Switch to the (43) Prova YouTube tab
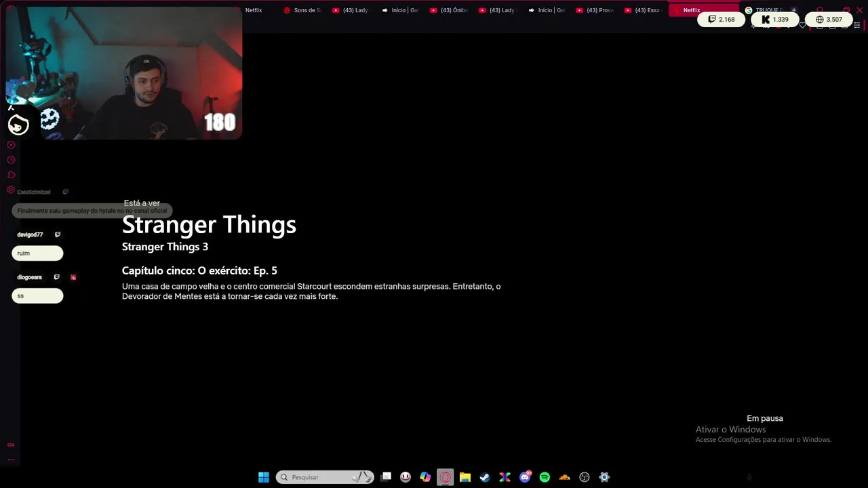Screen dimensions: 868x488 (x=595, y=10)
